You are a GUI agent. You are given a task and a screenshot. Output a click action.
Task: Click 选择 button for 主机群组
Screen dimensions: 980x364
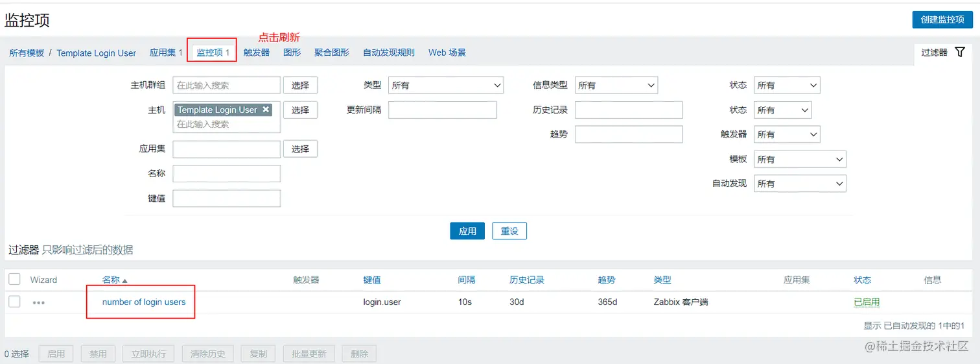coord(300,85)
